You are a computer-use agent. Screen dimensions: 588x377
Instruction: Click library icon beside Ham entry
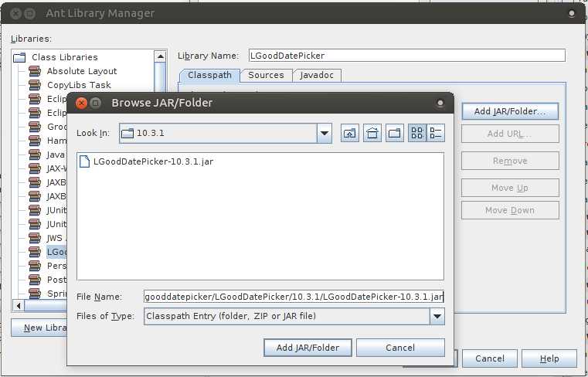click(x=35, y=141)
